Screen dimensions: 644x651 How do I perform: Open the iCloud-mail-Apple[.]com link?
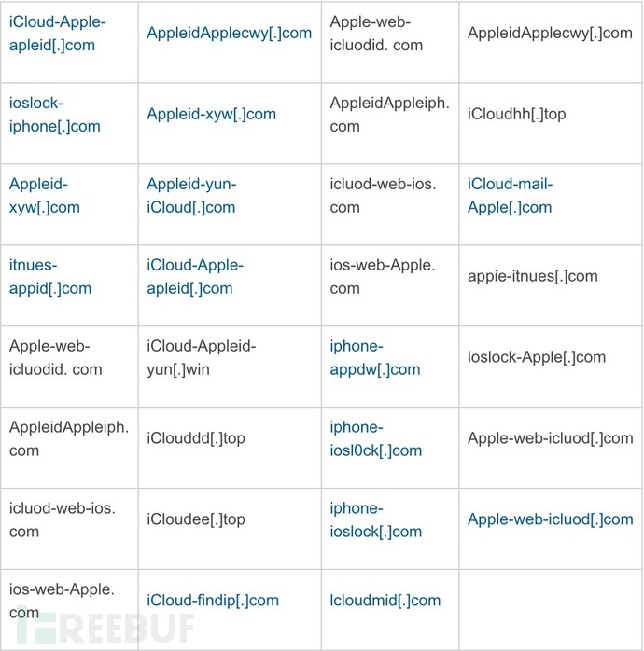tap(510, 196)
